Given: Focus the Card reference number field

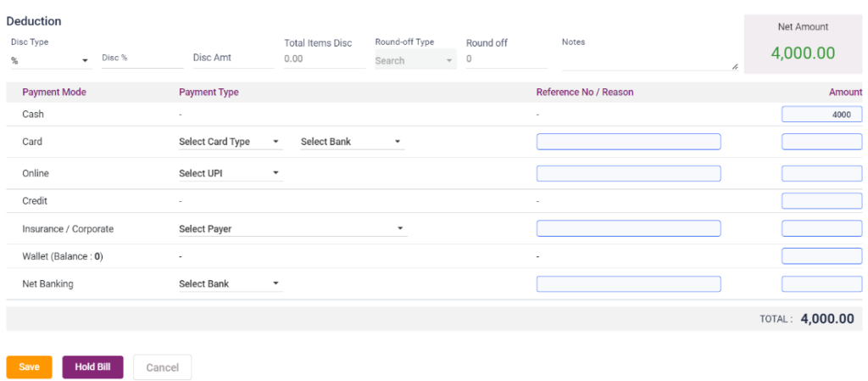Looking at the screenshot, I should point(628,142).
